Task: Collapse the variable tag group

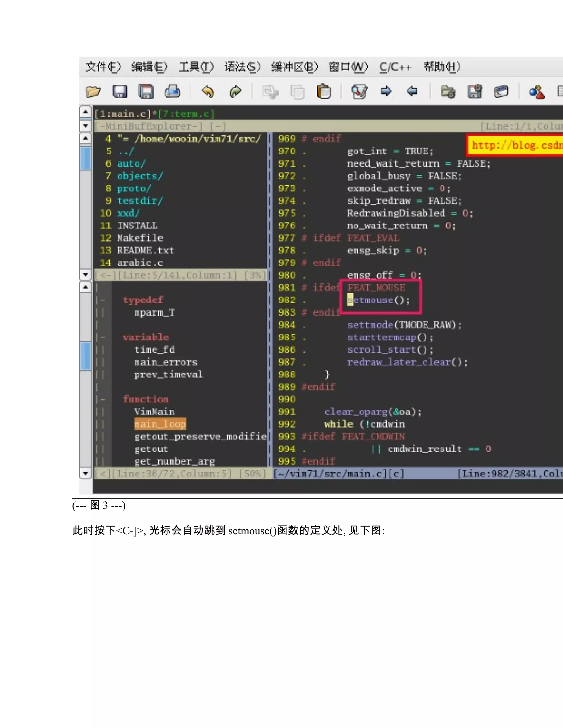Action: [x=103, y=337]
